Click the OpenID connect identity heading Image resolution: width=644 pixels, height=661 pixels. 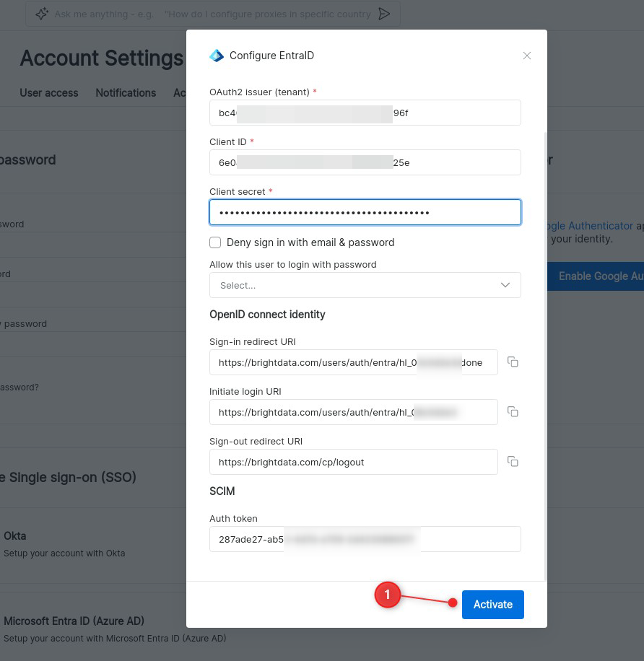click(x=267, y=315)
